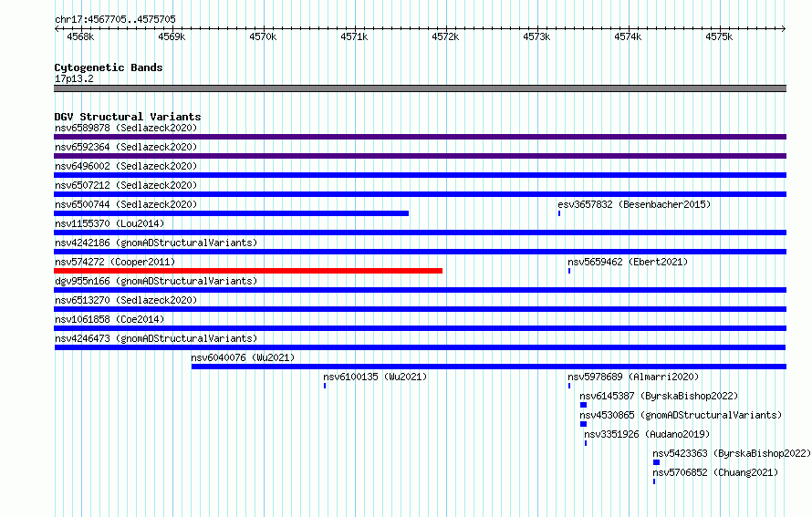Click nsv4242186 (gnomADStructuralVariants) label
The width and height of the screenshot is (812, 517).
point(156,243)
